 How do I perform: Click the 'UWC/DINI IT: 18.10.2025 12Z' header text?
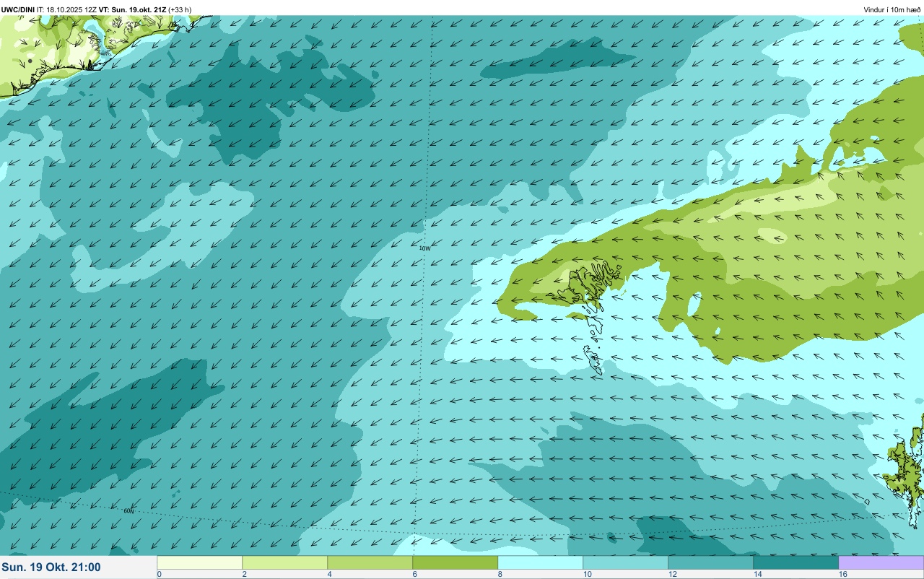(x=49, y=9)
